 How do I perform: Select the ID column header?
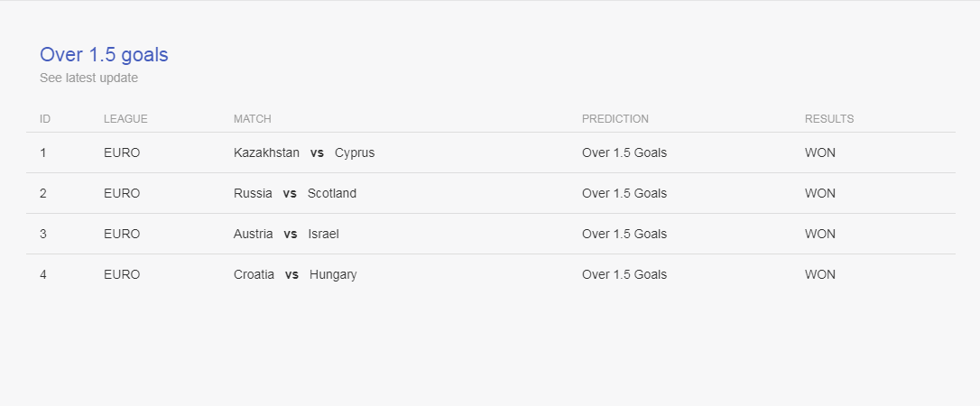point(45,119)
